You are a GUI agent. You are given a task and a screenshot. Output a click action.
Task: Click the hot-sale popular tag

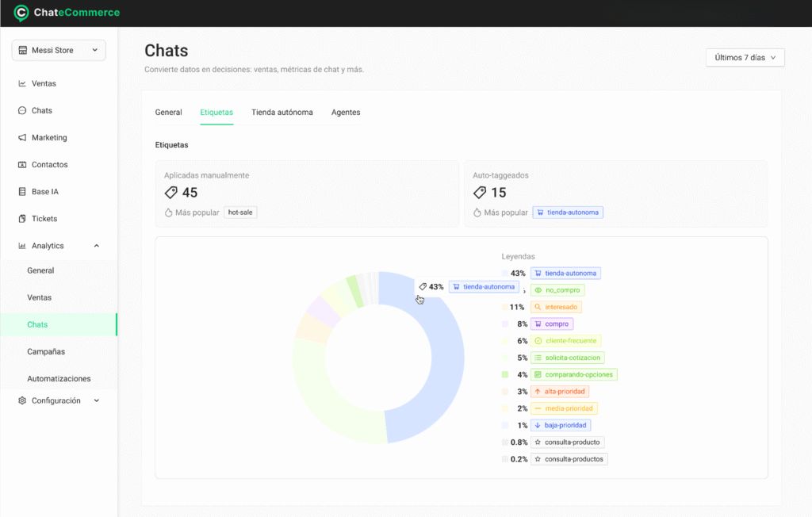coord(239,212)
